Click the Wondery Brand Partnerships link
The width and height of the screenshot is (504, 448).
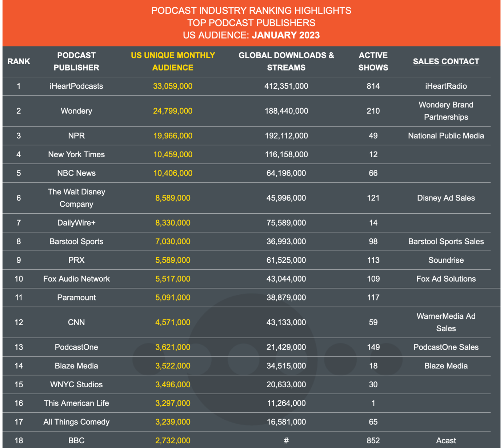pyautogui.click(x=446, y=111)
